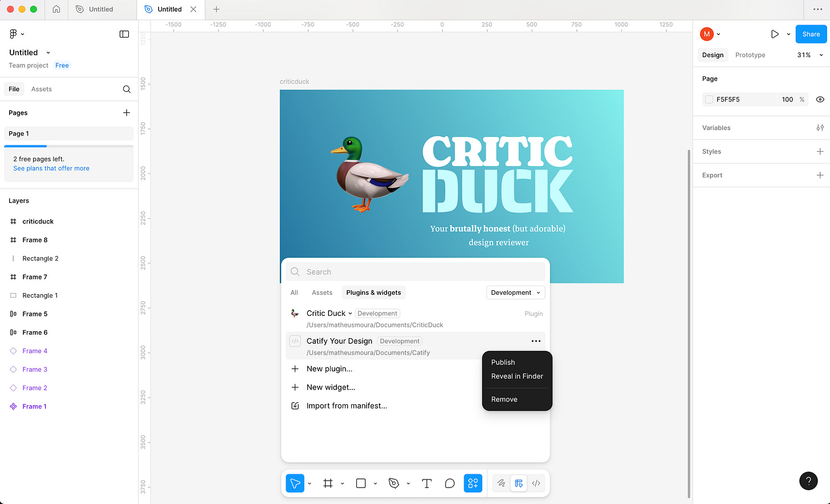Click the Import from manifest icon
Image resolution: width=830 pixels, height=504 pixels.
[x=295, y=406]
